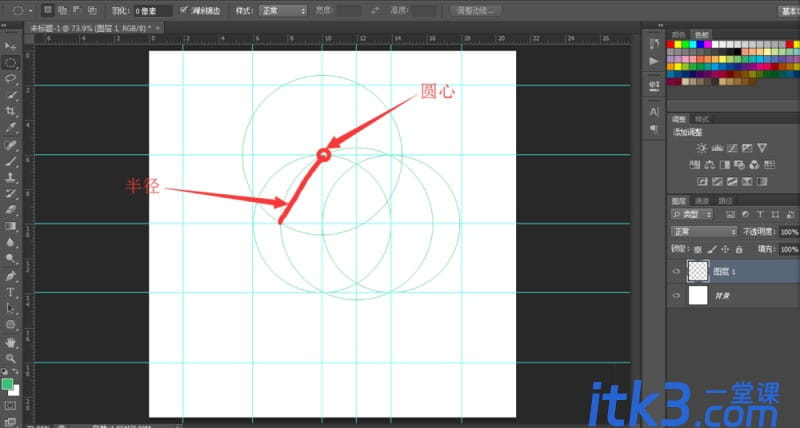This screenshot has width=800, height=428.
Task: Select the Quick Selection wand tool
Action: [x=10, y=95]
